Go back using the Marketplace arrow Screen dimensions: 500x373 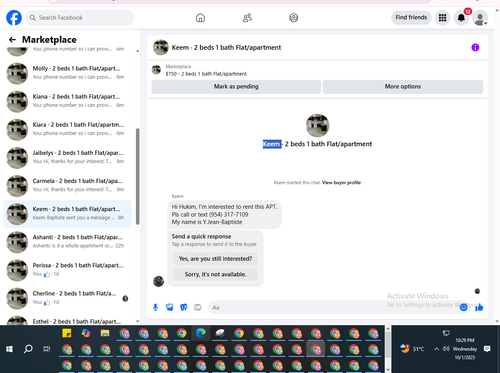pos(12,40)
